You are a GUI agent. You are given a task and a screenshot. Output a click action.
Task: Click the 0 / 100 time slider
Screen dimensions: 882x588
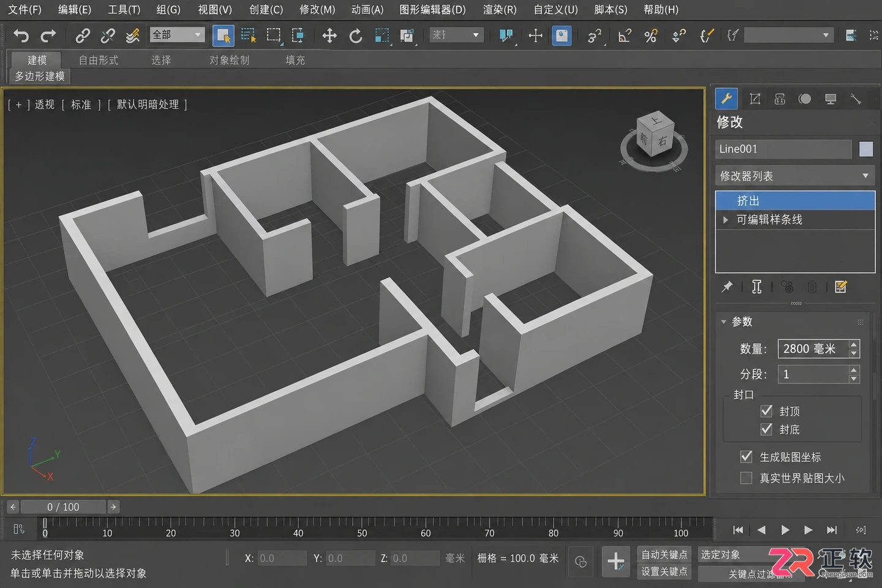point(63,507)
